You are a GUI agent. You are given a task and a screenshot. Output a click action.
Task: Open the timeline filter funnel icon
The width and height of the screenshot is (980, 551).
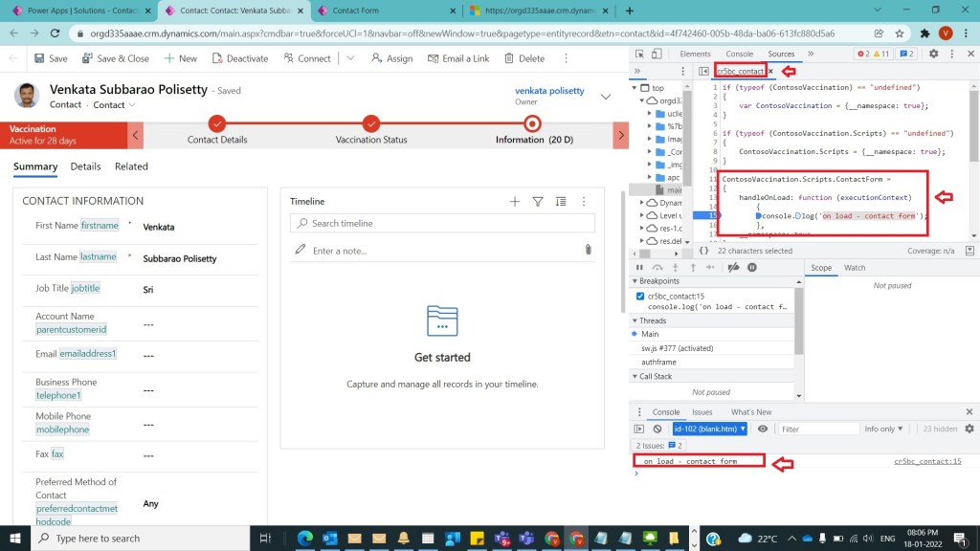point(538,202)
